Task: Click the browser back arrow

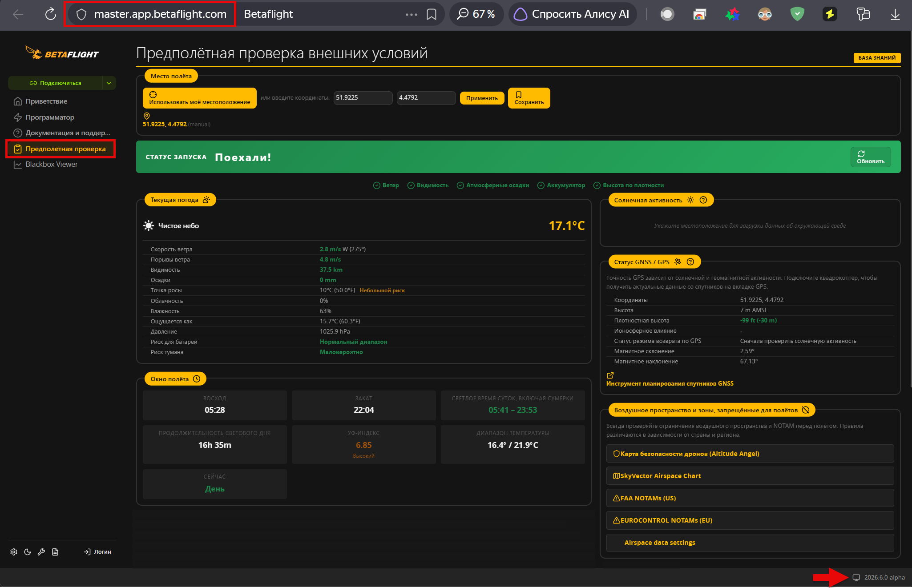Action: (18, 14)
